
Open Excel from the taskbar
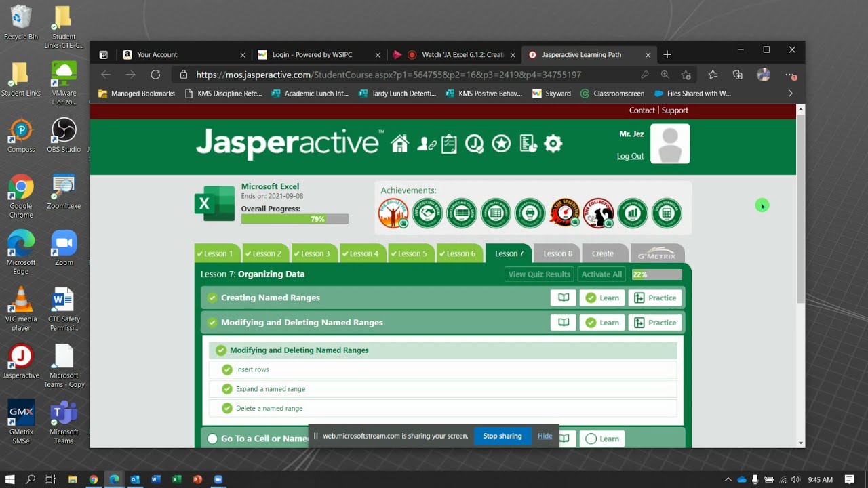pos(176,479)
